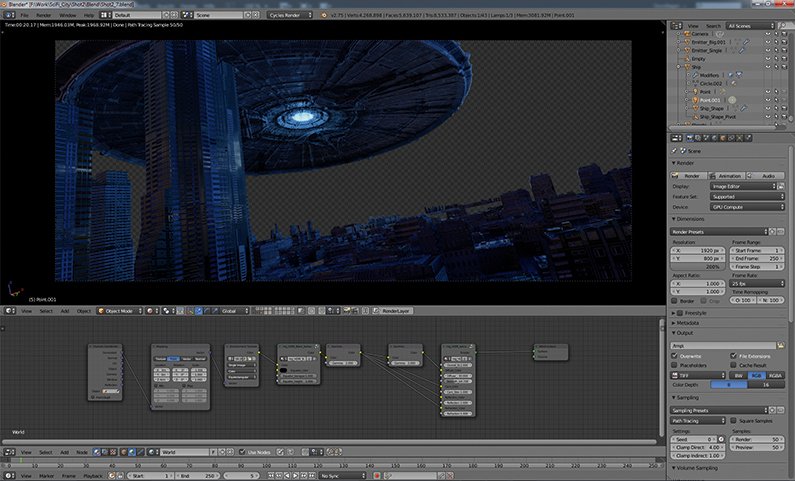This screenshot has height=481, width=795.
Task: Click the pin icon beside Scene breadcrumb
Action: [674, 151]
